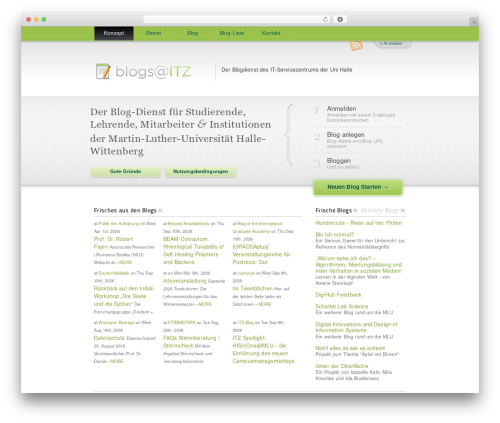Viewport: 500px width, 423px height.
Task: Select the Frische Blogs tab
Action: (x=334, y=210)
